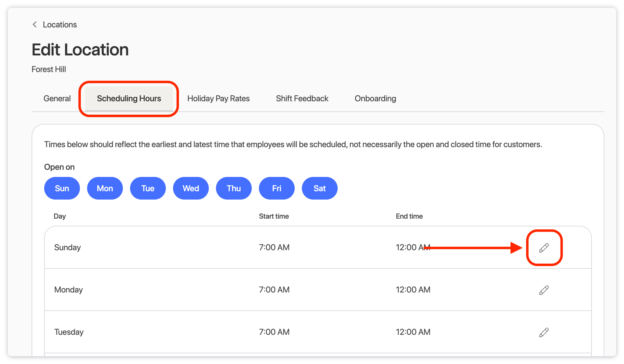Image resolution: width=624 pixels, height=364 pixels.
Task: Toggle the Sun open day pill
Action: click(x=62, y=188)
